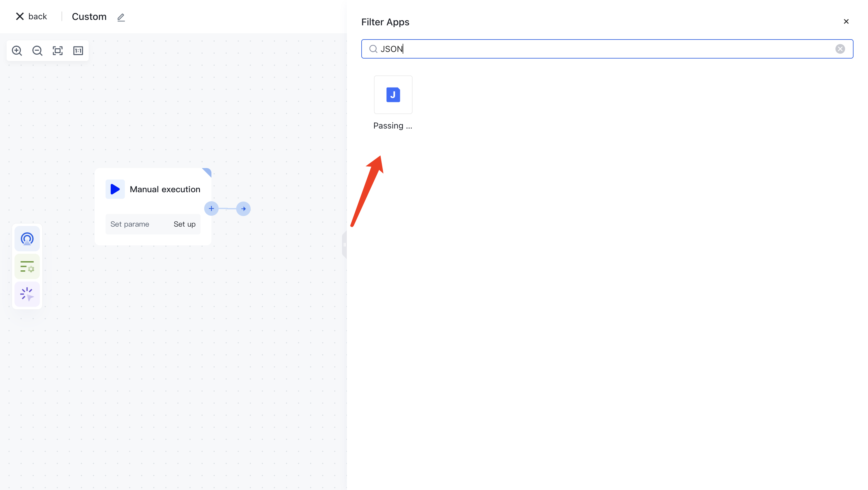
Task: Reset canvas zoom to 1:1
Action: pos(78,51)
